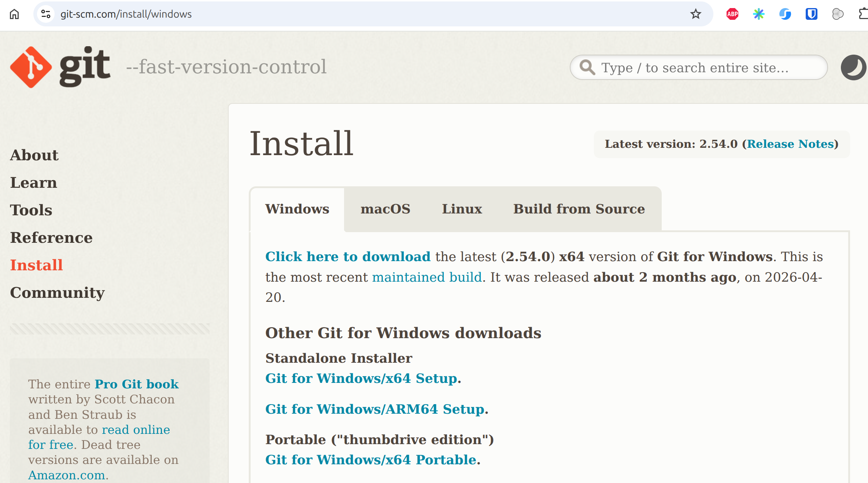Download Git for Windows/x64 Portable

coord(371,460)
